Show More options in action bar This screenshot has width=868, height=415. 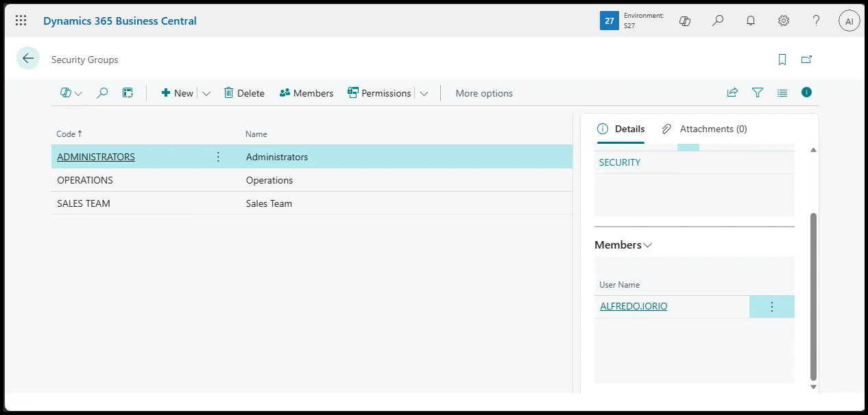[484, 93]
